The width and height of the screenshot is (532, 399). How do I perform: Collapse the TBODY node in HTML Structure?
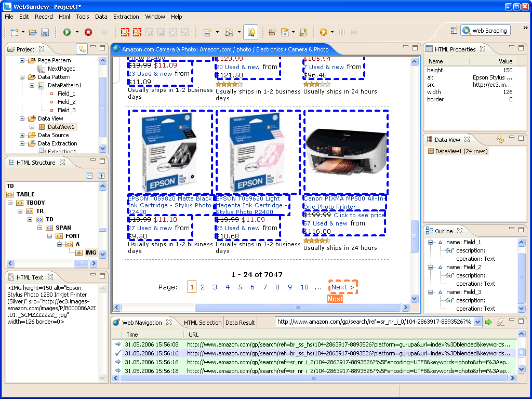click(10, 203)
